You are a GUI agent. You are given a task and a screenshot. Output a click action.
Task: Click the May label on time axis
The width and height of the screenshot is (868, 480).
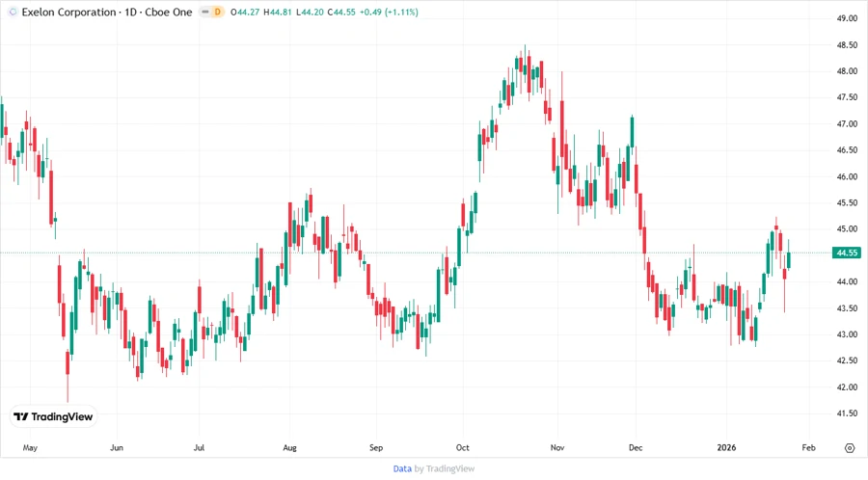pos(30,448)
